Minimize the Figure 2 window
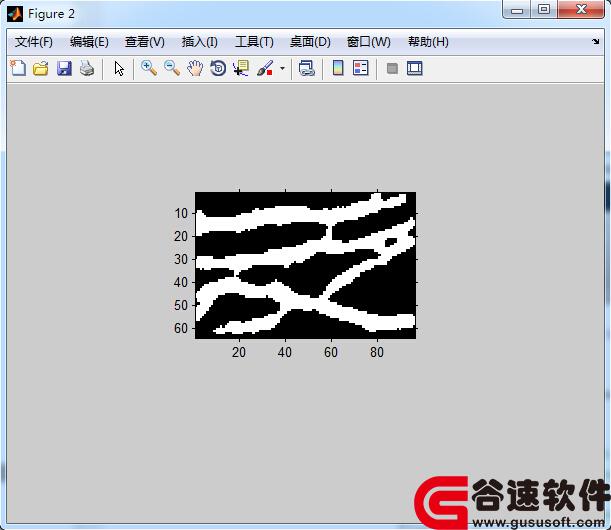 click(517, 10)
